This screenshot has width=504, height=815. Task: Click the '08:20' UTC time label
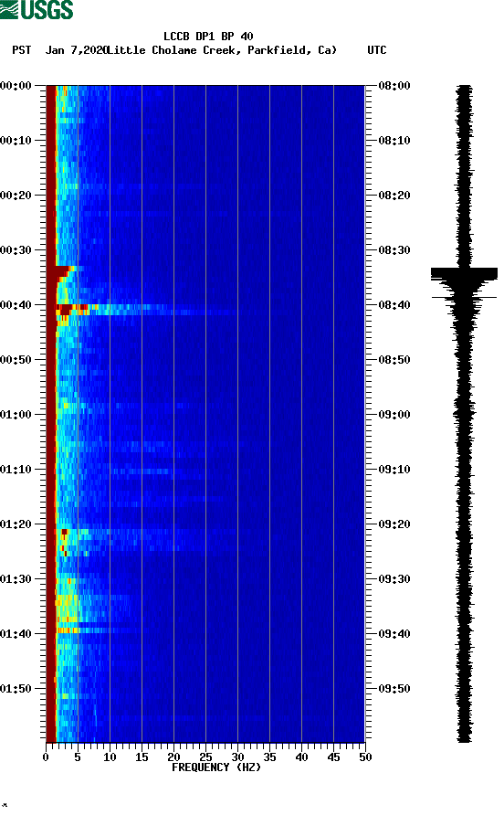394,196
